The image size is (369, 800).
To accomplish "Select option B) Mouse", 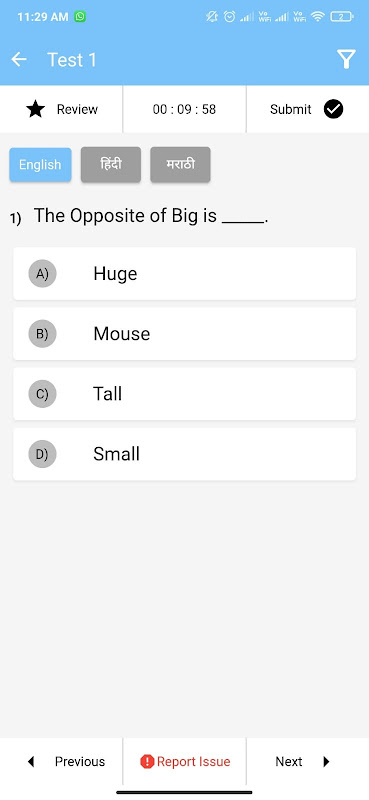I will coord(184,334).
